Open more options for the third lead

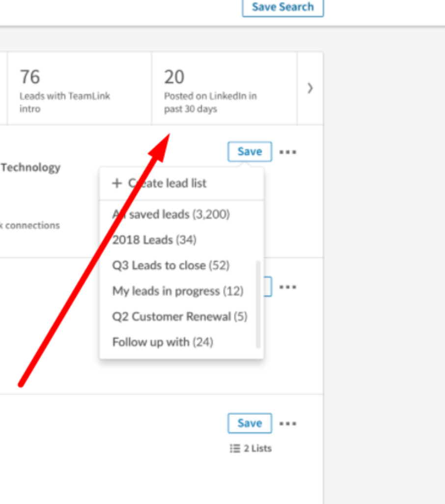(x=288, y=423)
